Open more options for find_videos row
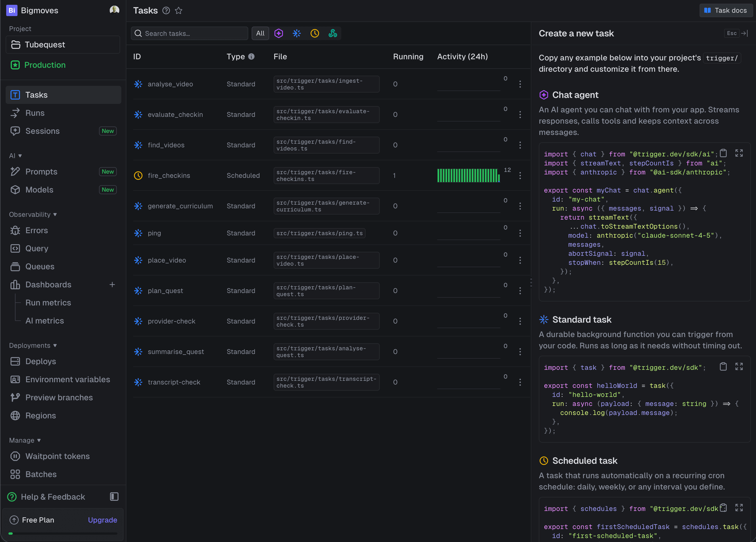 pos(520,145)
